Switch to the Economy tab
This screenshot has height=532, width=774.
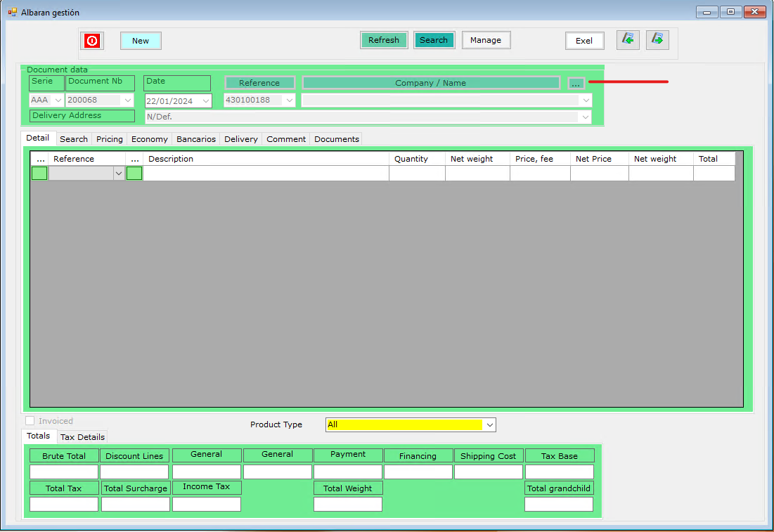[150, 139]
